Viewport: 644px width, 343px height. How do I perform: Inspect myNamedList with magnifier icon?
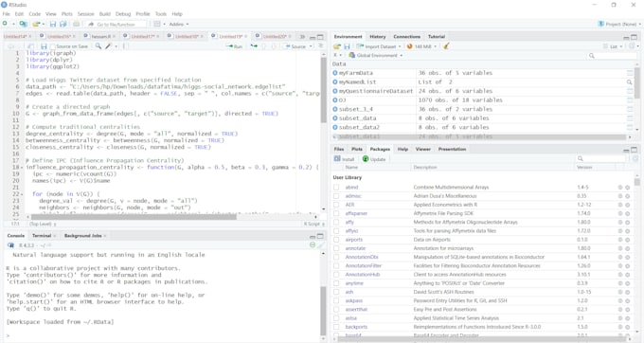pyautogui.click(x=630, y=82)
